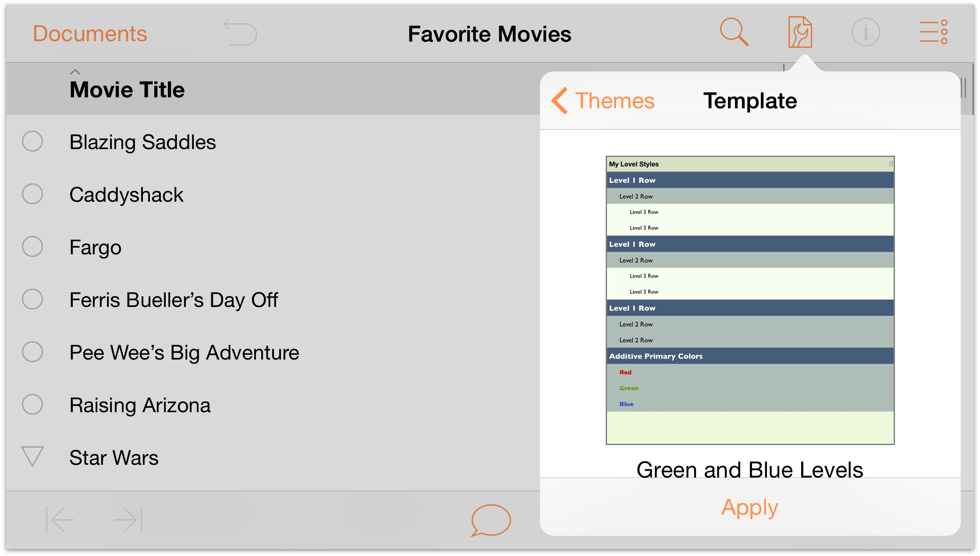Tap the Movie Title column header
The width and height of the screenshot is (980, 556).
click(x=127, y=90)
